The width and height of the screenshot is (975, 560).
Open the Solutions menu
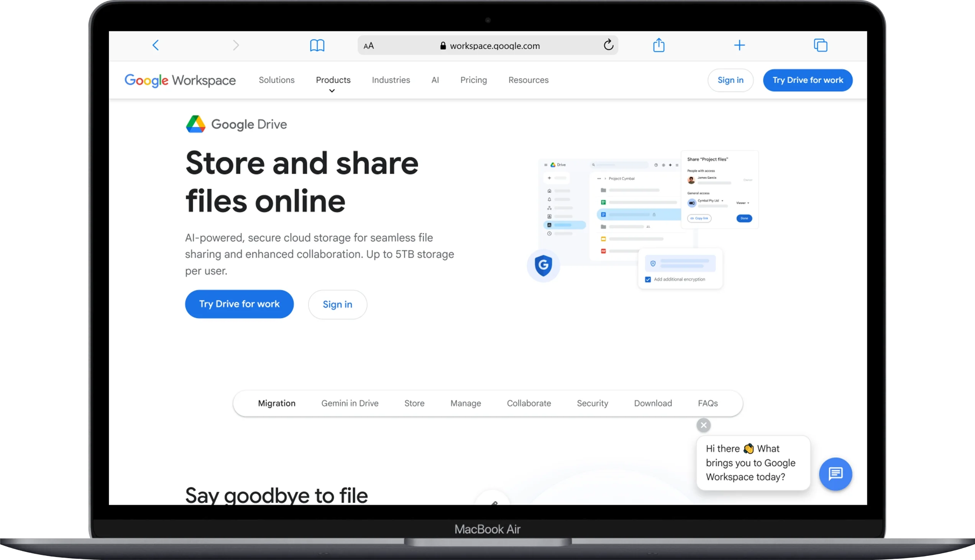(x=276, y=80)
